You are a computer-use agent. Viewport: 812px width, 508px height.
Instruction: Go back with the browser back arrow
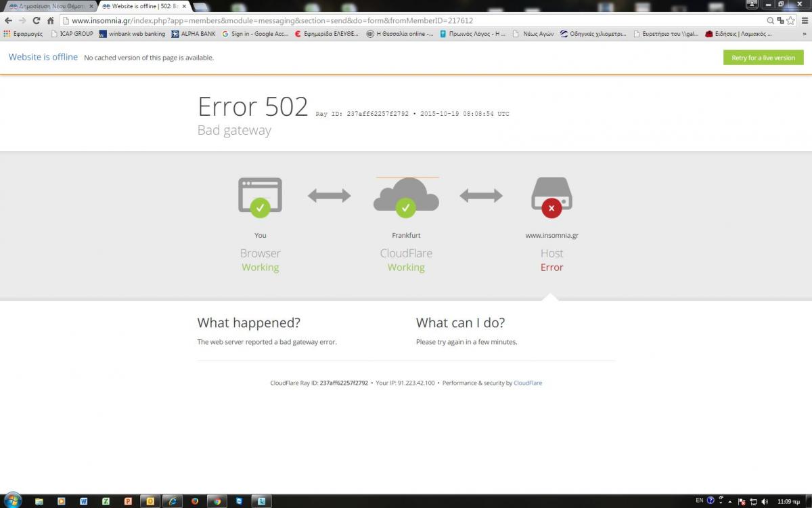(x=8, y=20)
